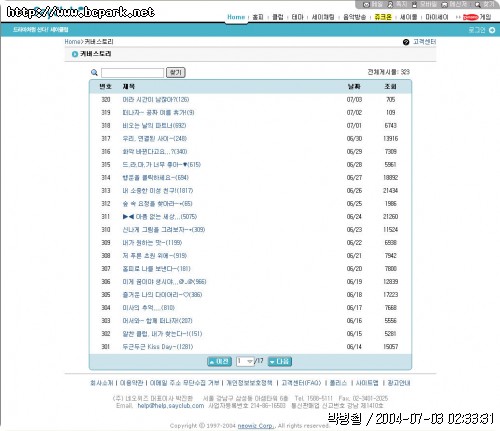500x431 pixels.
Task: Open the envelope icon fourth in top utility bar
Action: coord(444,5)
